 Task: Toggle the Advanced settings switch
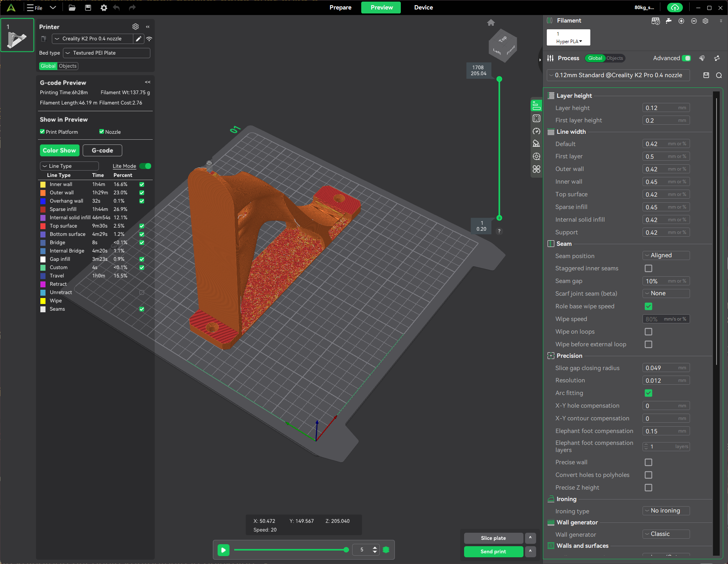[x=686, y=58]
